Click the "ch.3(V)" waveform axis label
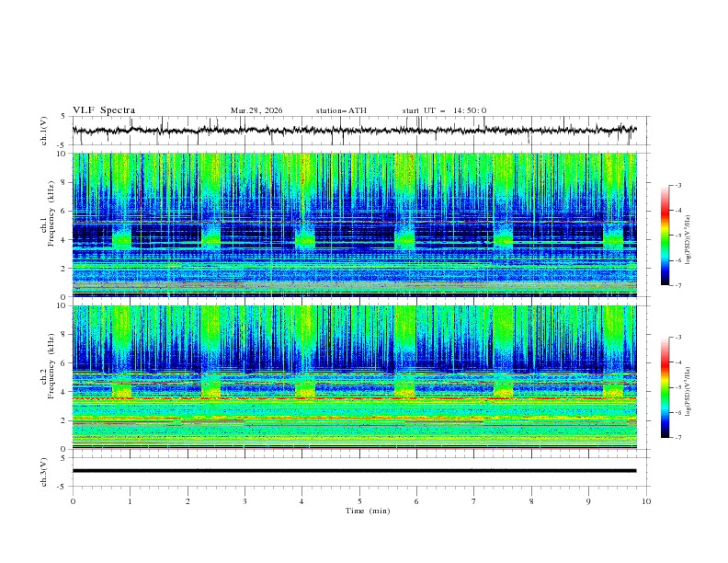The image size is (728, 563). [x=44, y=472]
